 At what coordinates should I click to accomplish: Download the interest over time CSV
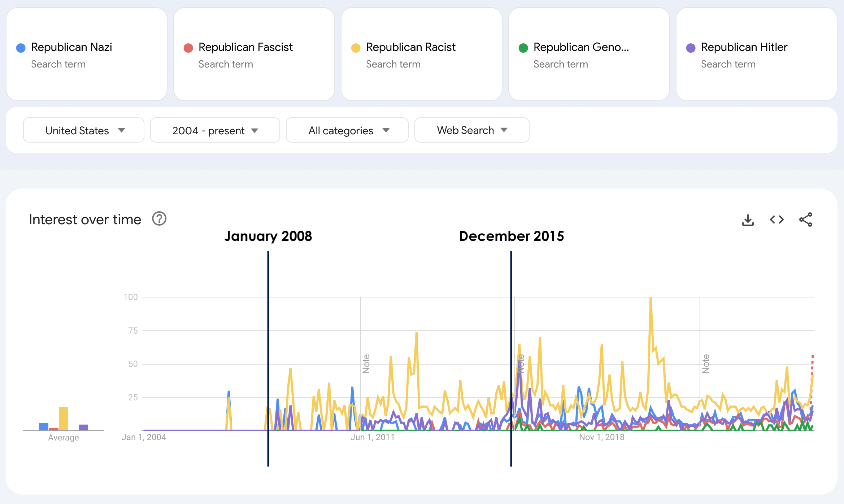click(748, 220)
